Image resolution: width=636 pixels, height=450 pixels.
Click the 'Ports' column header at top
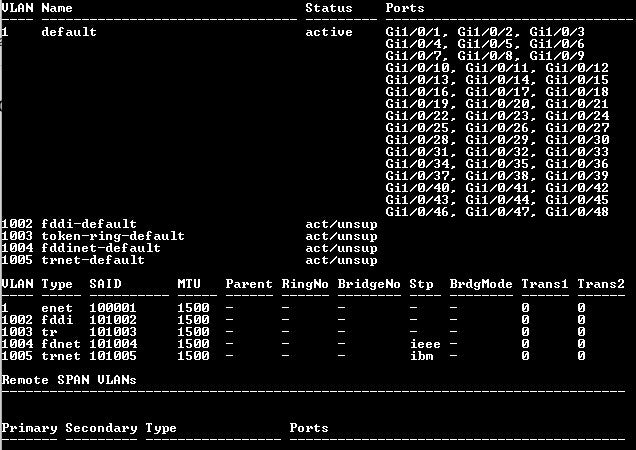pyautogui.click(x=405, y=8)
